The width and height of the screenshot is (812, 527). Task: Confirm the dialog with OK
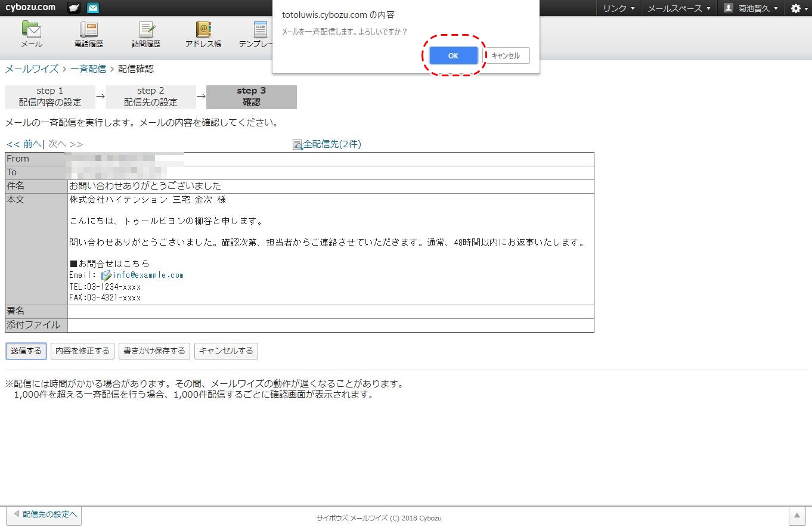pos(453,55)
